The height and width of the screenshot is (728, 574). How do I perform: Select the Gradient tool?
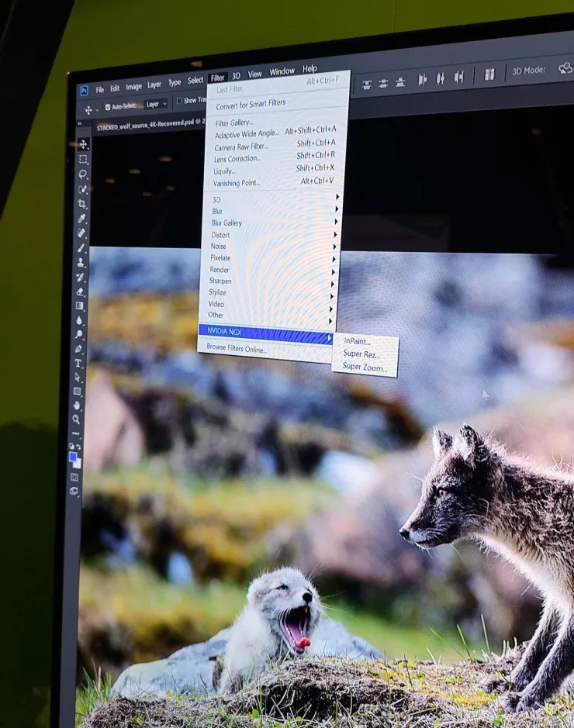point(80,305)
